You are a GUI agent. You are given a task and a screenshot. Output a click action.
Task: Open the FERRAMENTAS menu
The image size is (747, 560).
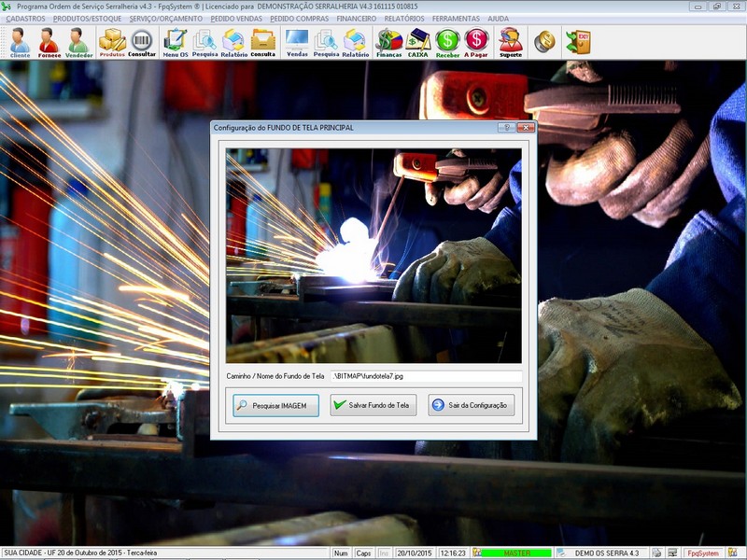coord(456,19)
